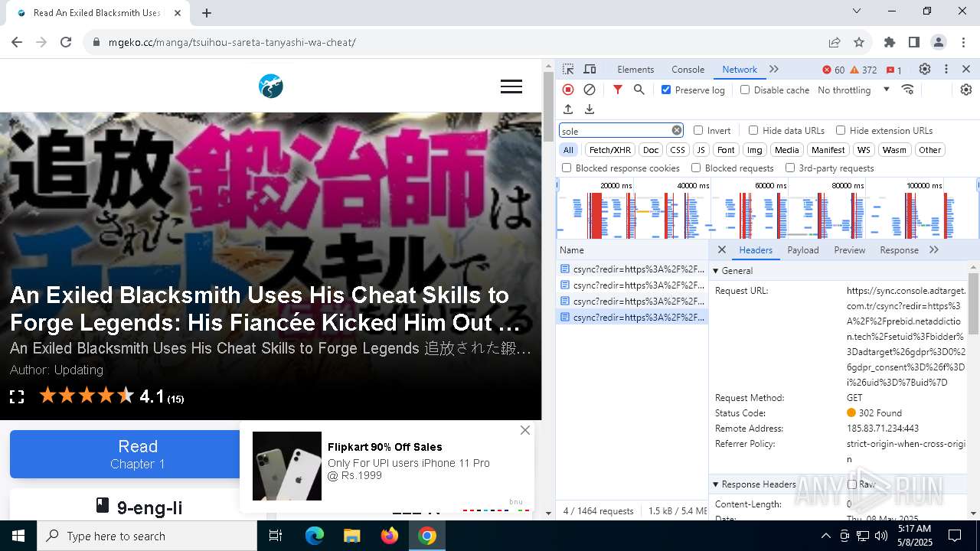
Task: Switch to Elements tab
Action: coord(635,69)
